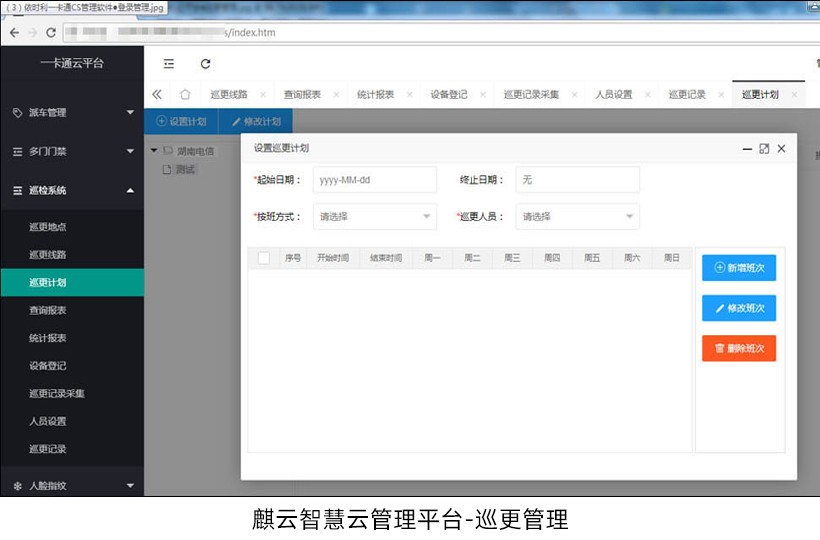
Task: Click the page refresh icon
Action: pyautogui.click(x=206, y=63)
